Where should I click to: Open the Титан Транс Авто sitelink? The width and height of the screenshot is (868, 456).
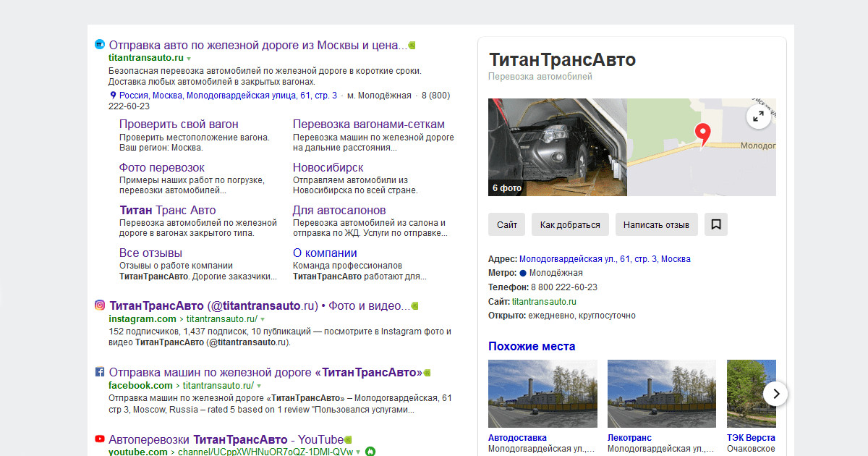(168, 210)
